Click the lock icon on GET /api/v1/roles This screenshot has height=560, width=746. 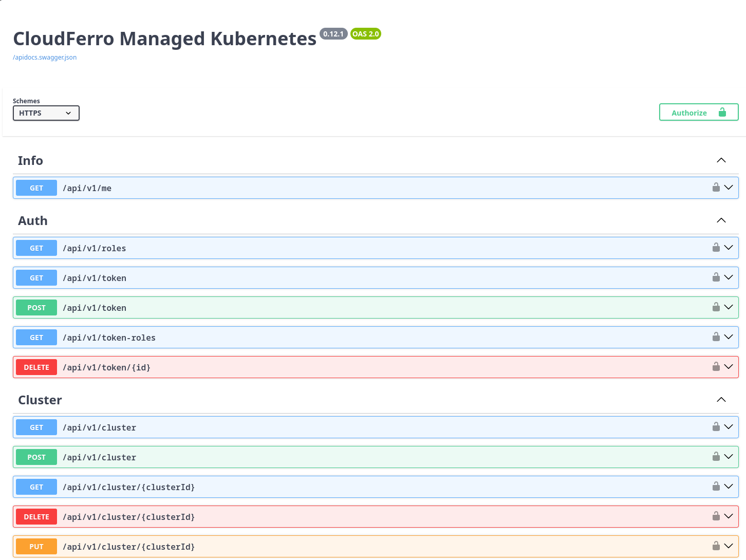(x=716, y=247)
